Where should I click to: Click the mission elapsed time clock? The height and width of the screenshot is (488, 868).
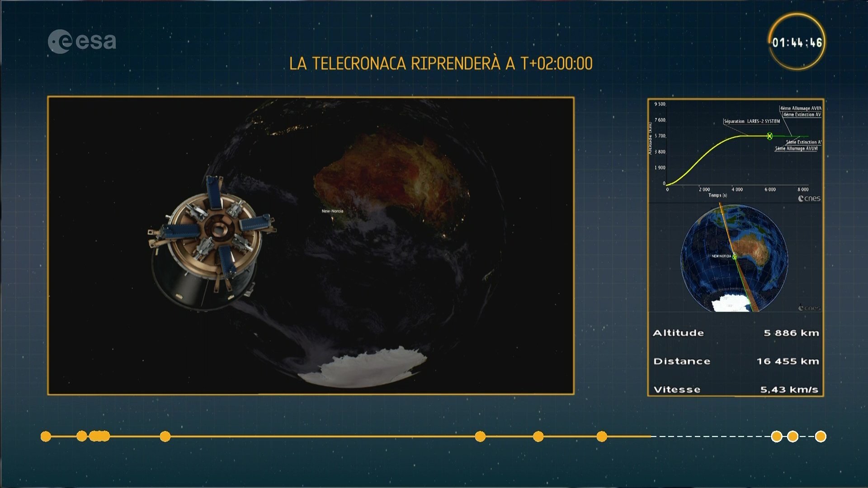pos(797,42)
